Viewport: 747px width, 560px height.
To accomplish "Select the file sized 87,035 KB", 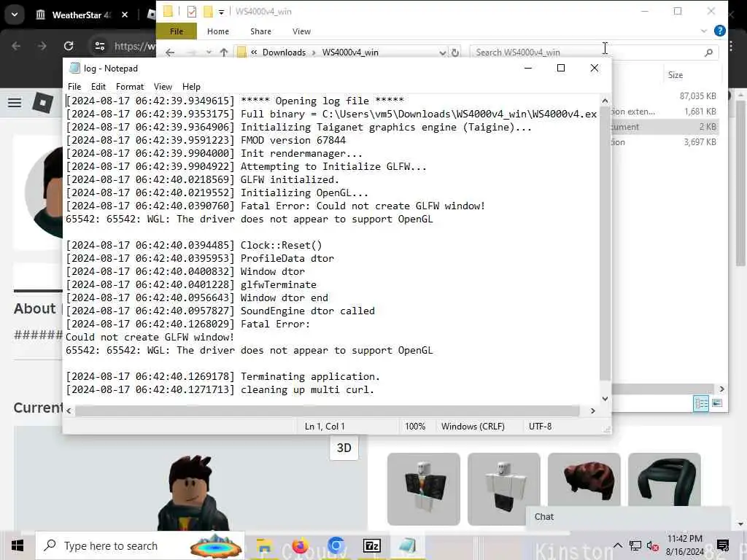I will pos(697,96).
